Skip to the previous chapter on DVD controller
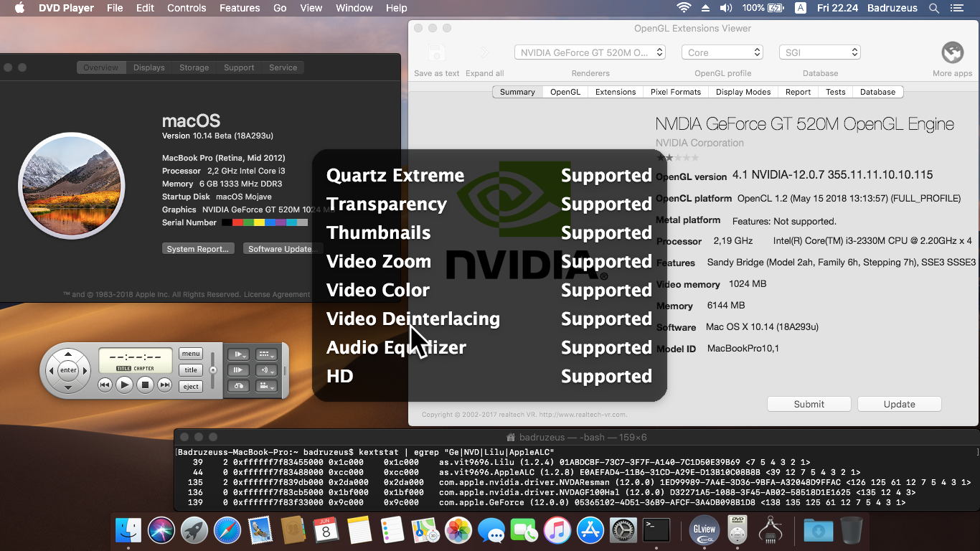 105,385
